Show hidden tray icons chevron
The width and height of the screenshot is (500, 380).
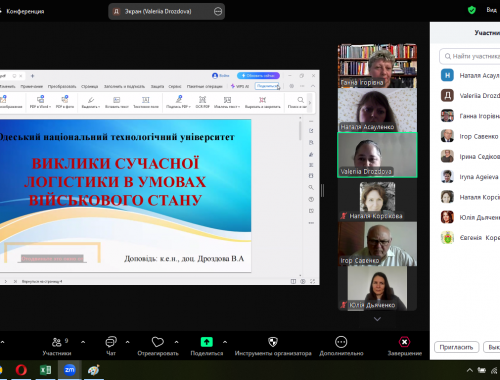pyautogui.click(x=470, y=370)
